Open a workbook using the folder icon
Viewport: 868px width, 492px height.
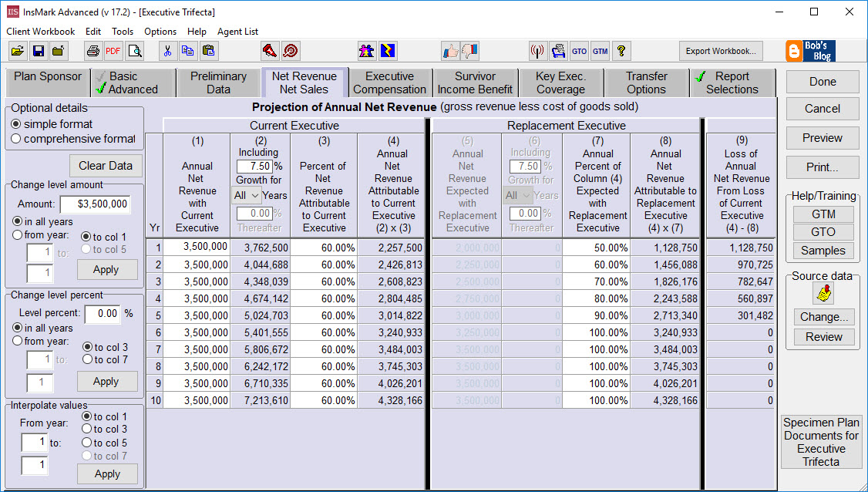19,51
